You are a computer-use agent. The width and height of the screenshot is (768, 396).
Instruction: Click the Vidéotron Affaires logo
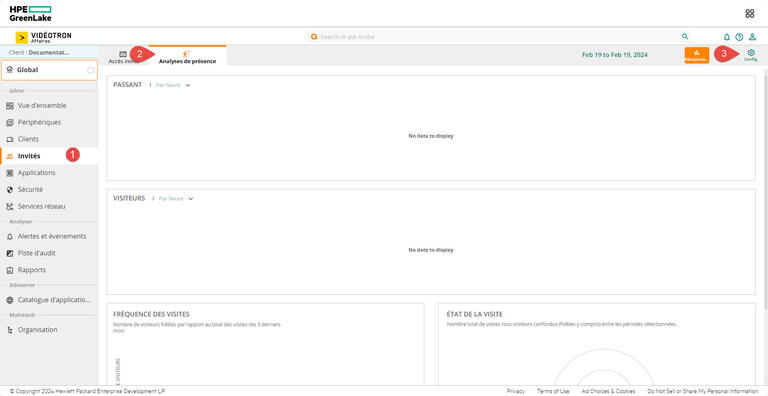(44, 37)
